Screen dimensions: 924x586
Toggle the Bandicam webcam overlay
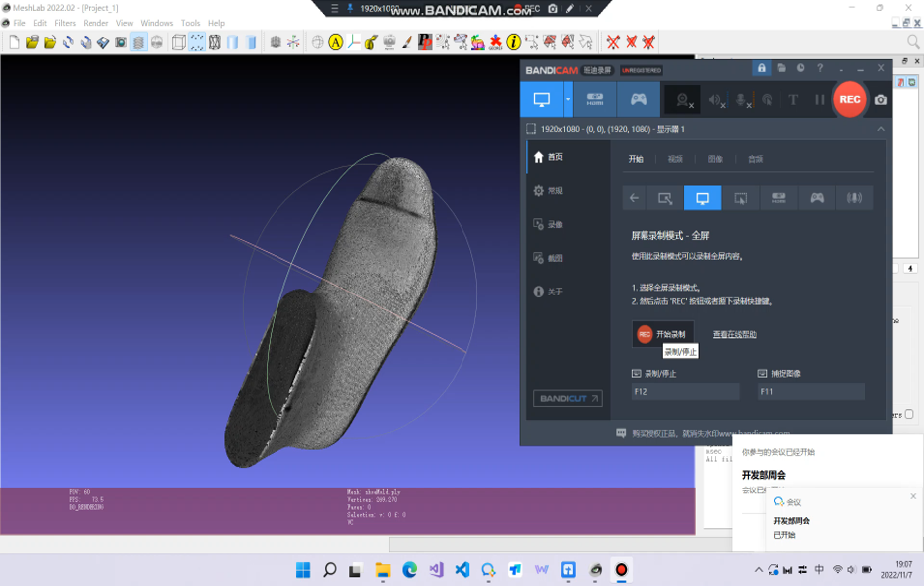pyautogui.click(x=683, y=99)
